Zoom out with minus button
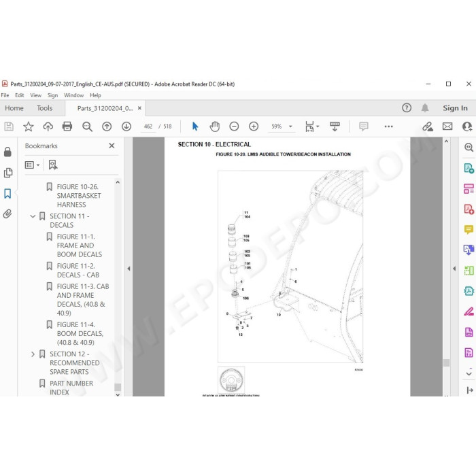 [x=234, y=126]
